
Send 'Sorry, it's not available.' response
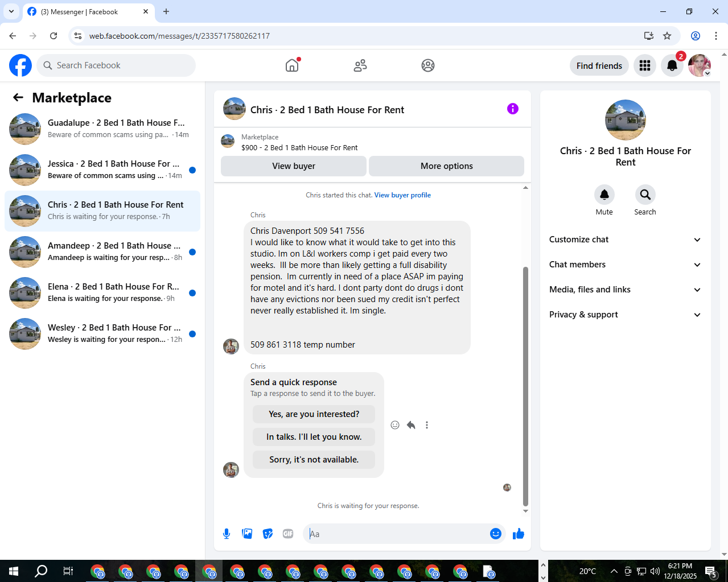pos(314,460)
